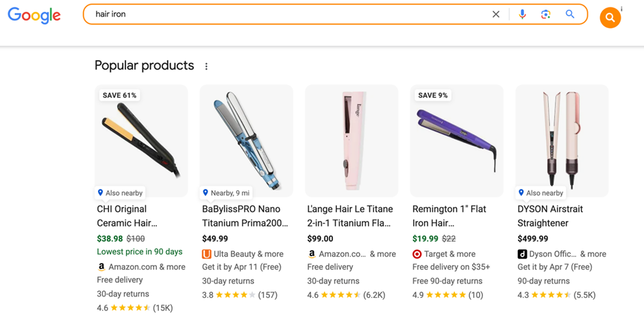
Task: Click the Target store logo icon
Action: click(417, 254)
